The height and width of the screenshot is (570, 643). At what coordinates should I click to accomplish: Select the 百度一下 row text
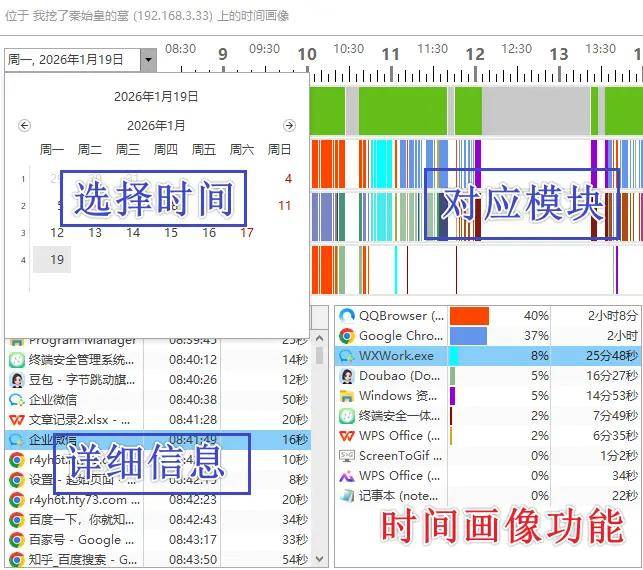[81, 520]
